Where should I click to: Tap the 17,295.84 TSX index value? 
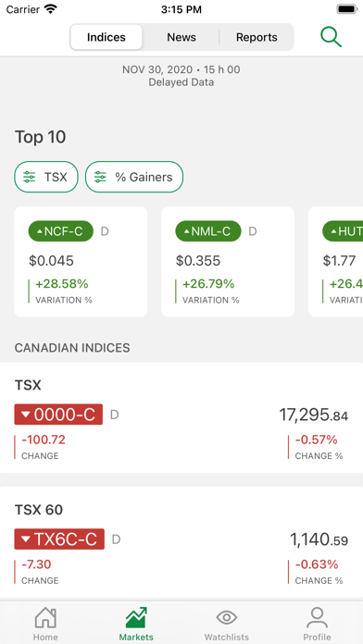tap(314, 415)
